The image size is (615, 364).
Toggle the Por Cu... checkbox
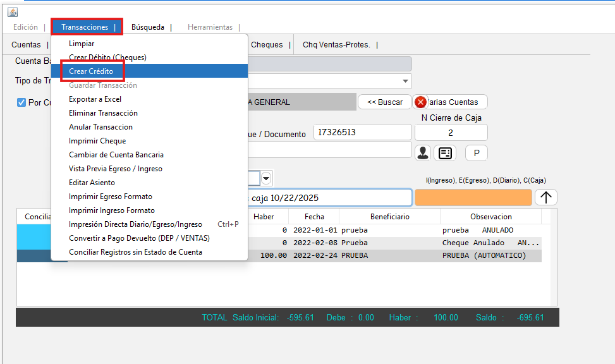pyautogui.click(x=21, y=102)
